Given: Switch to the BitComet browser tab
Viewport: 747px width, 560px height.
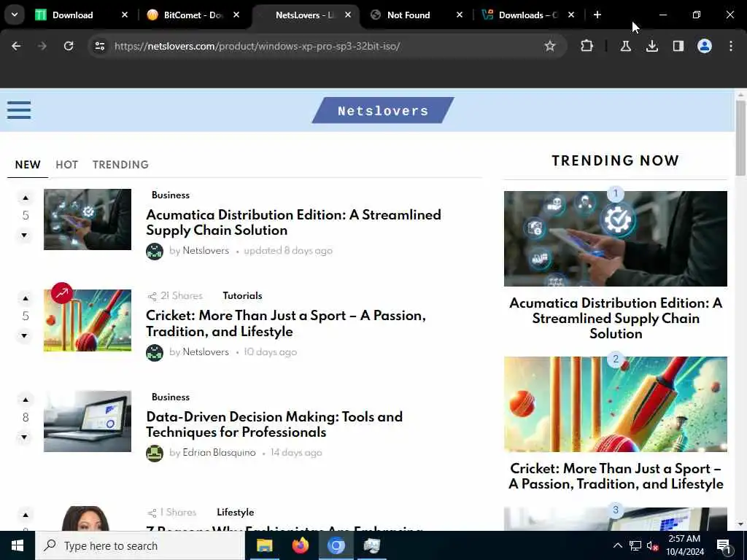Looking at the screenshot, I should 193,15.
